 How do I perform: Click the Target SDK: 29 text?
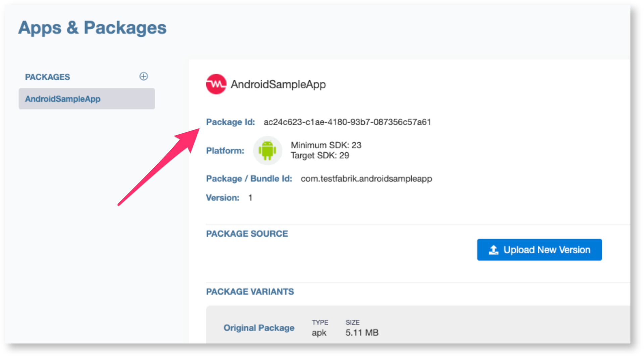pyautogui.click(x=320, y=155)
